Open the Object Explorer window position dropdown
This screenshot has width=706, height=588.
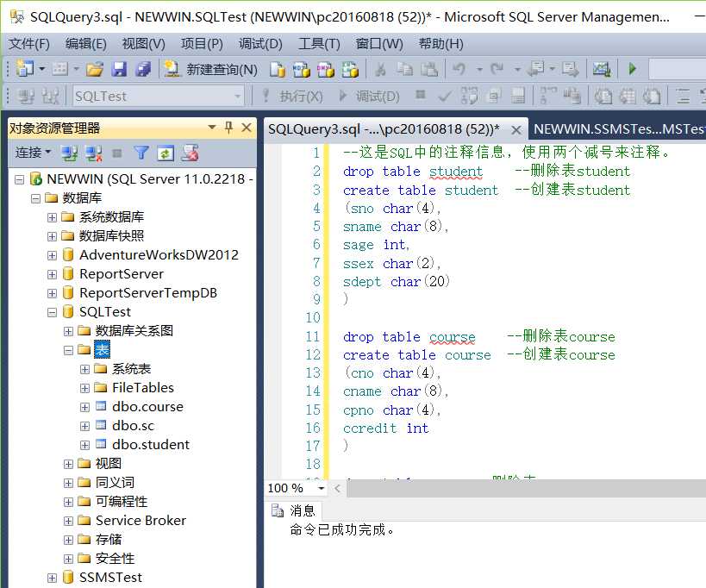pyautogui.click(x=211, y=128)
